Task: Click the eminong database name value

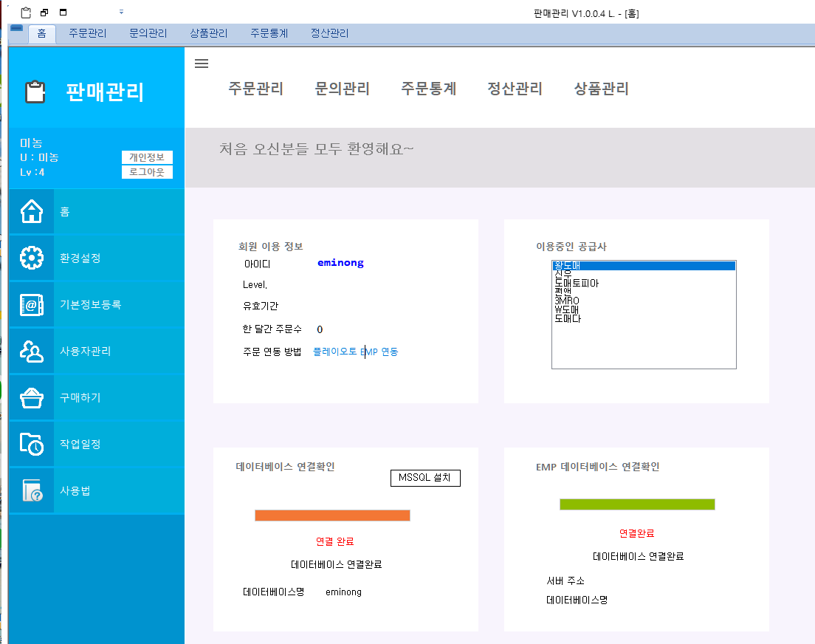Action: [x=343, y=592]
